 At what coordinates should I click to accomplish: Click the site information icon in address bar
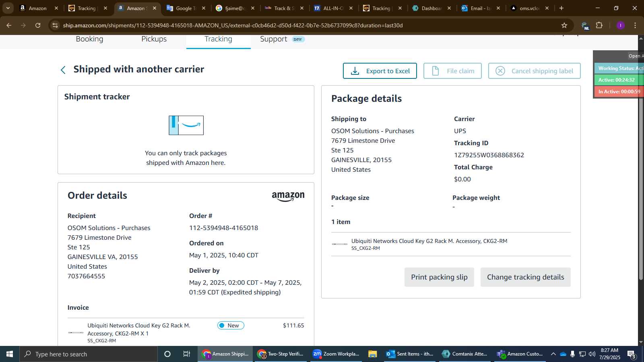click(55, 25)
